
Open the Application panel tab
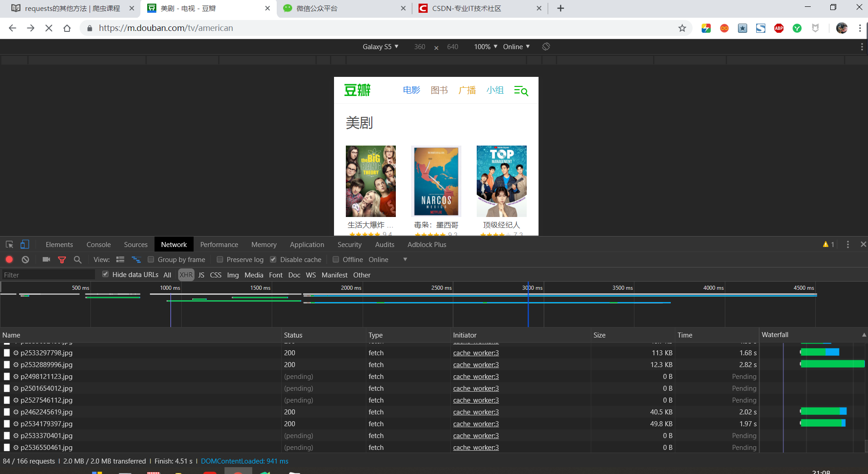[307, 244]
